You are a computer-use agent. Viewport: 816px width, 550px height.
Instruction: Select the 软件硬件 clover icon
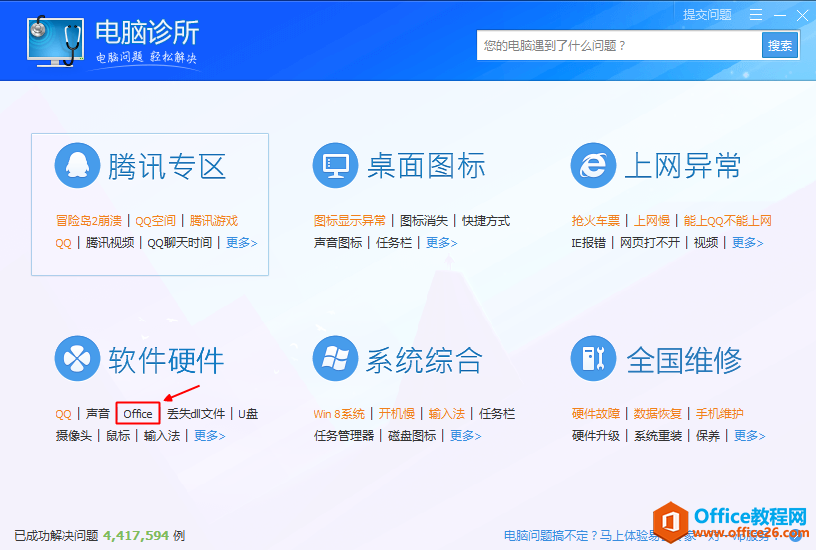click(77, 359)
